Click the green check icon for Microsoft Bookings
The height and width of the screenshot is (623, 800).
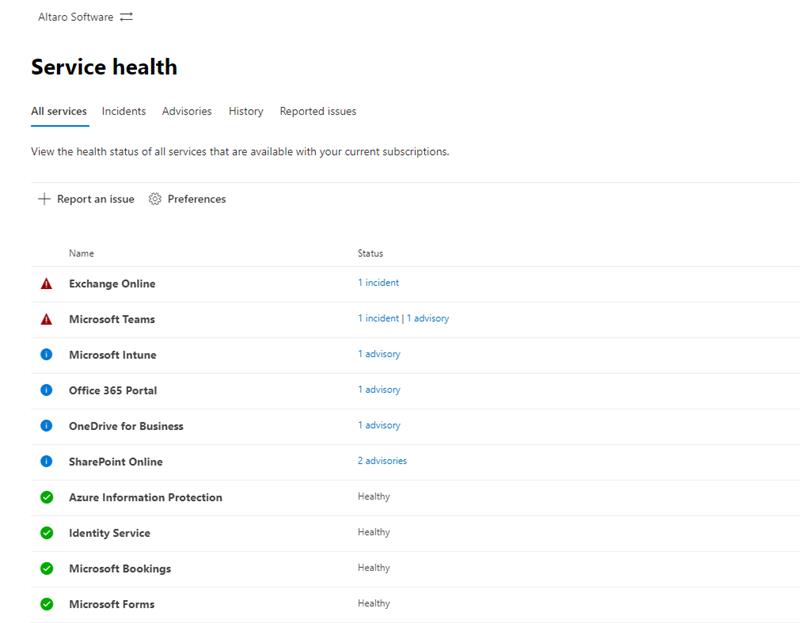46,568
